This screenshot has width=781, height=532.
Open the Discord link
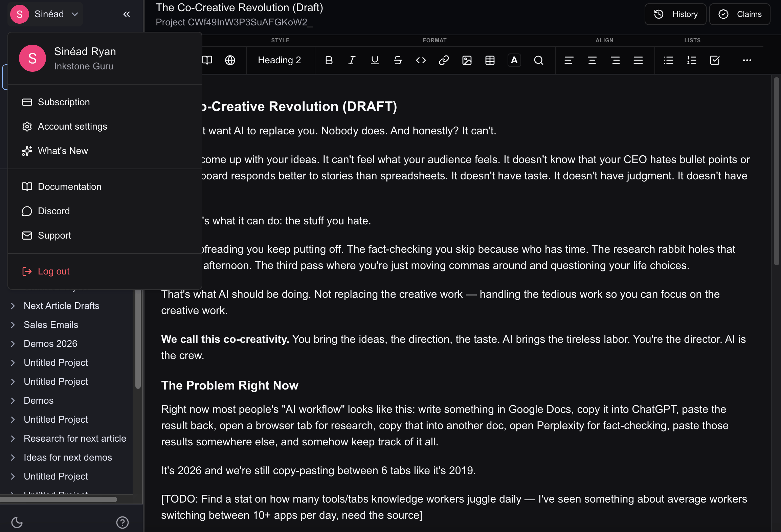105,211
